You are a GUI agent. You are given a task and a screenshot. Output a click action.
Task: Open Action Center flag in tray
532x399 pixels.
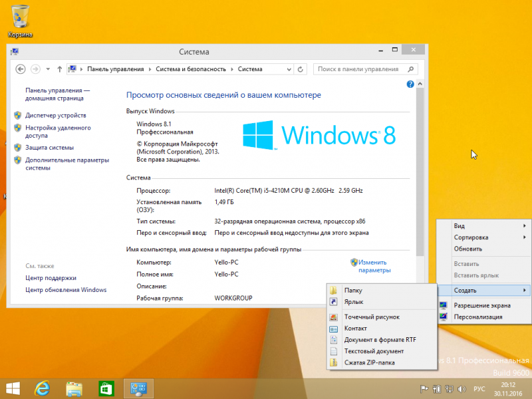[x=424, y=389]
